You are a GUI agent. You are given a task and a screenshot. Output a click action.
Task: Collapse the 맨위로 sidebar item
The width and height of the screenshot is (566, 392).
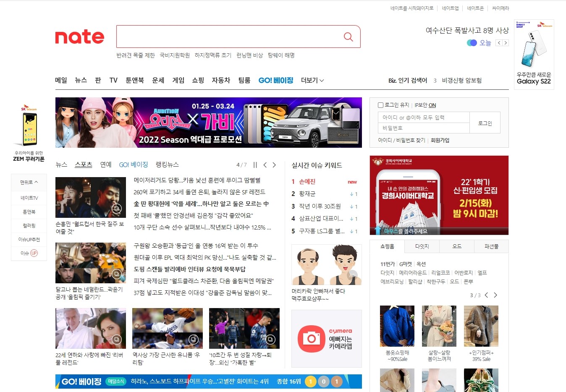click(x=29, y=182)
